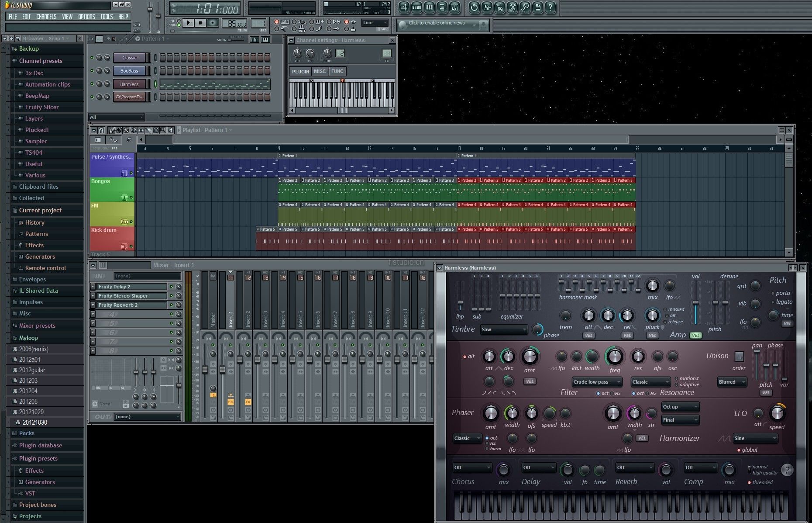The image size is (812, 523).
Task: Click the Harmless synth help question mark
Action: [x=787, y=470]
